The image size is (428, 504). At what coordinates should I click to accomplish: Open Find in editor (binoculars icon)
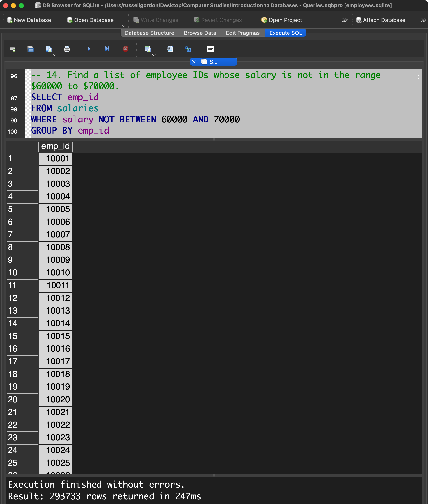(x=170, y=49)
